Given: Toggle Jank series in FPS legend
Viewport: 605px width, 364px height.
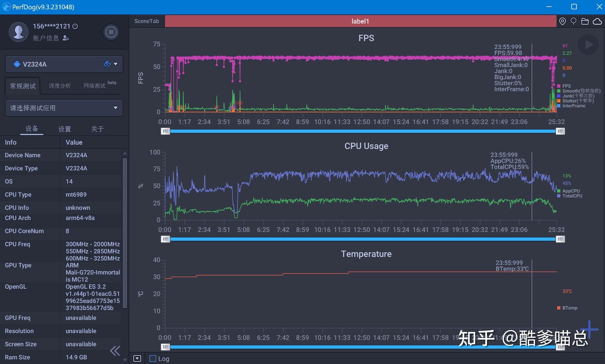Looking at the screenshot, I should [x=576, y=96].
